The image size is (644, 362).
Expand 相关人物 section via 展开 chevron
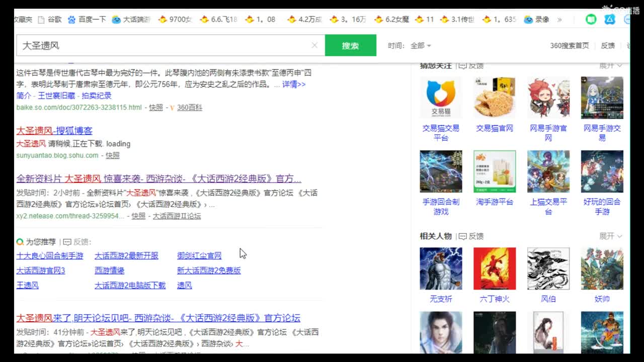(611, 236)
